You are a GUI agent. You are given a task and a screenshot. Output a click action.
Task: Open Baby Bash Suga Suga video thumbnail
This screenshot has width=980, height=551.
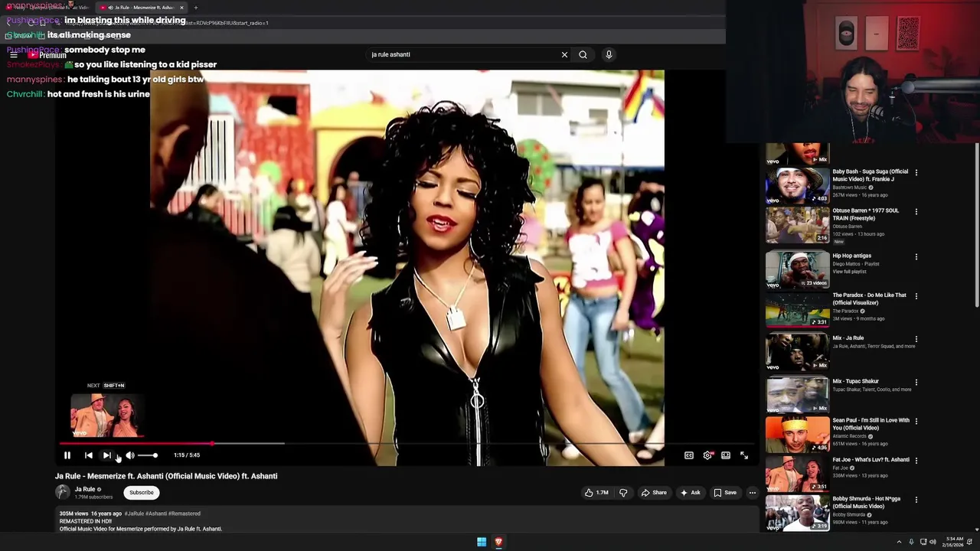(x=797, y=185)
